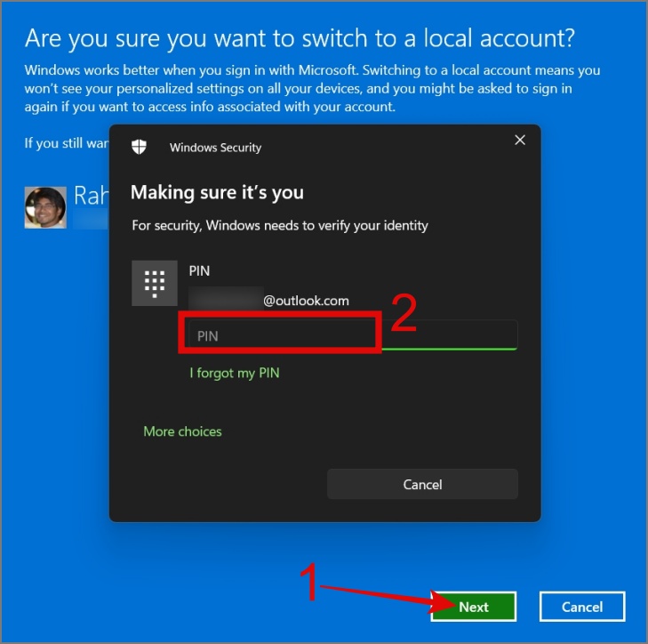This screenshot has height=644, width=648.
Task: Click the verify your identity message
Action: [x=280, y=226]
